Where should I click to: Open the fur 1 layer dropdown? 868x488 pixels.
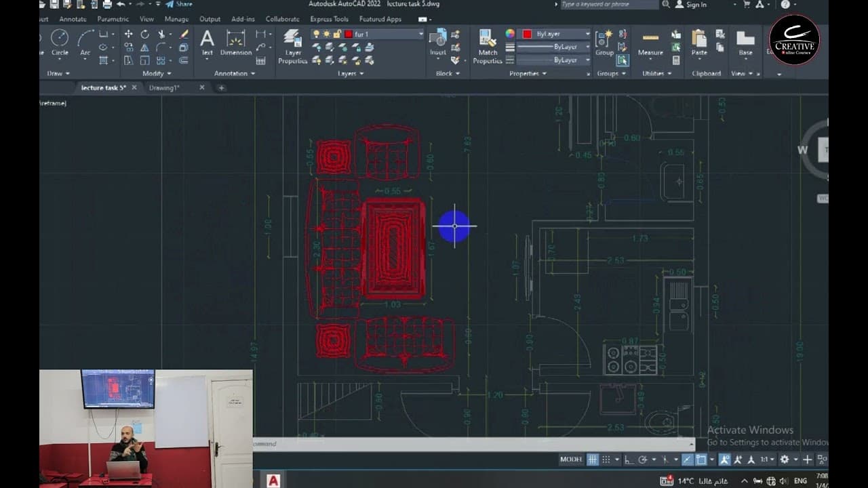click(x=420, y=34)
